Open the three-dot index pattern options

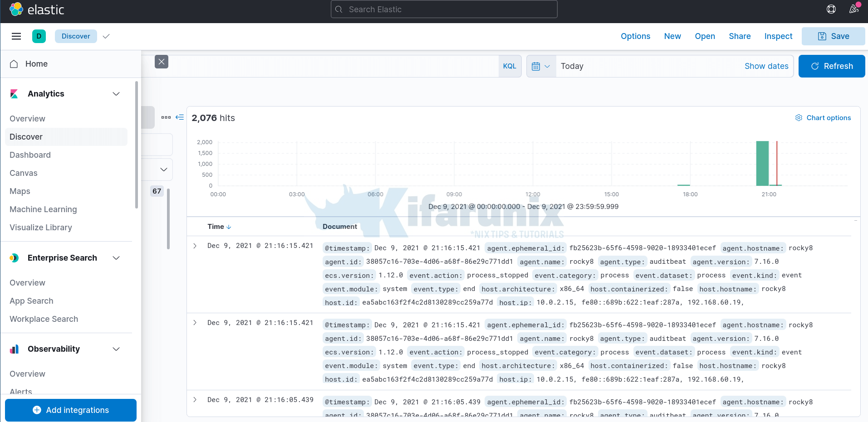click(x=166, y=117)
